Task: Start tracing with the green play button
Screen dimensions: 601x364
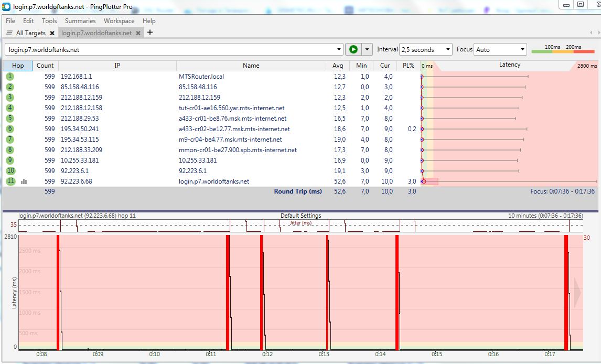Action: pyautogui.click(x=353, y=49)
